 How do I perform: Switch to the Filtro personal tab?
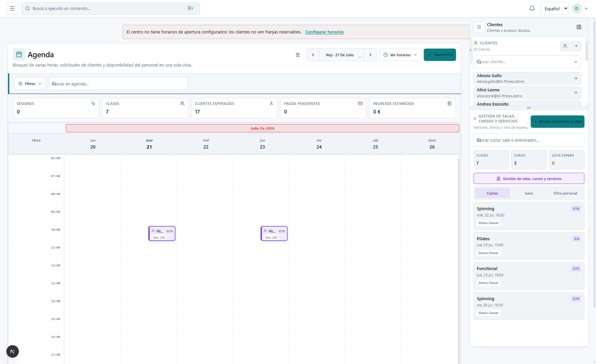[565, 193]
